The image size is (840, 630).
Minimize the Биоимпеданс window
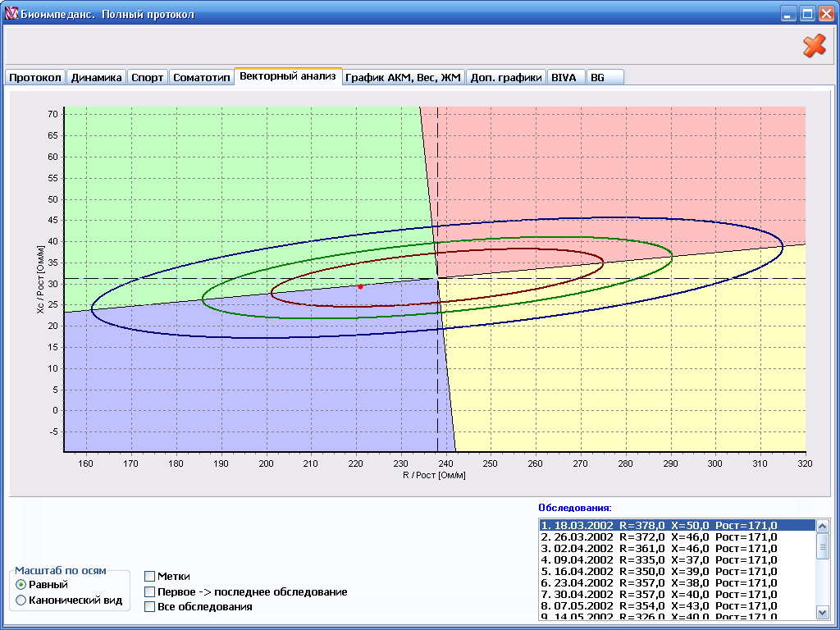(x=787, y=14)
